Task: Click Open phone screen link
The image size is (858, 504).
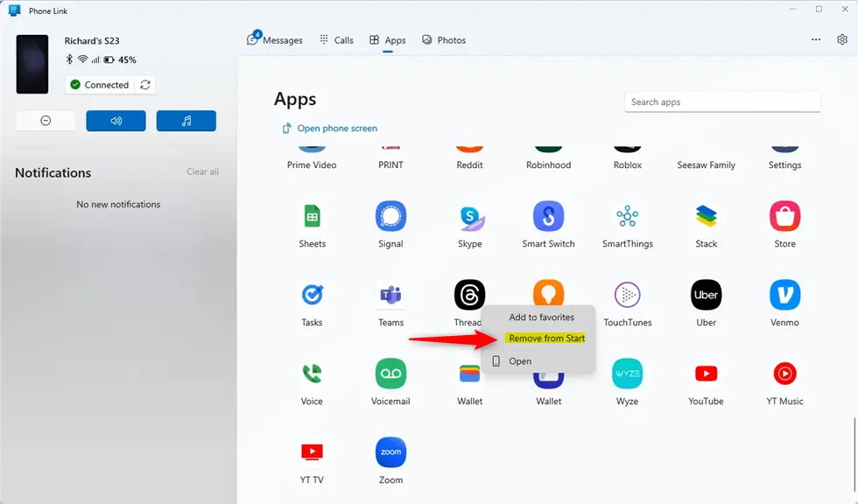Action: (329, 129)
